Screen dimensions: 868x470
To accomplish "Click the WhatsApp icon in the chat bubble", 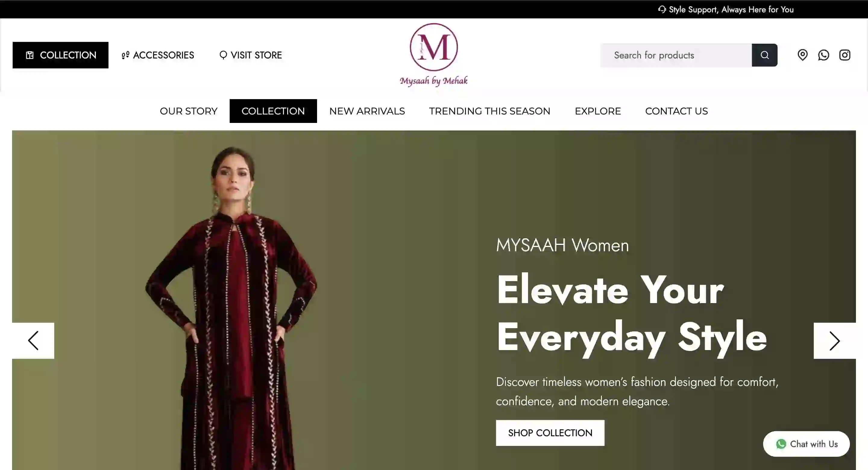I will point(781,444).
